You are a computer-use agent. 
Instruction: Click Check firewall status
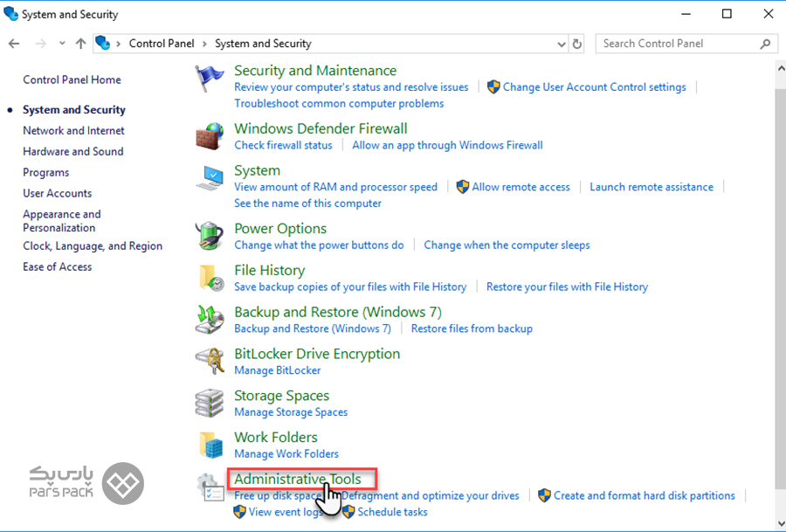tap(283, 145)
